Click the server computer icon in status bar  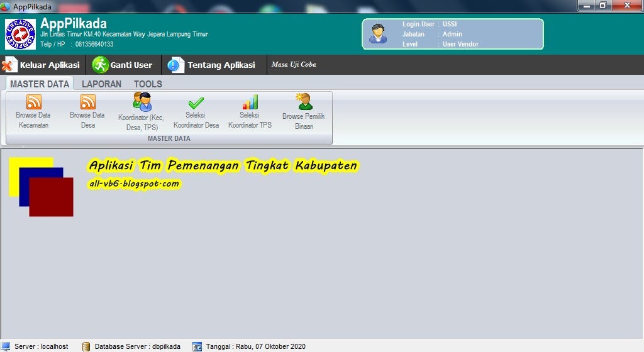point(5,347)
